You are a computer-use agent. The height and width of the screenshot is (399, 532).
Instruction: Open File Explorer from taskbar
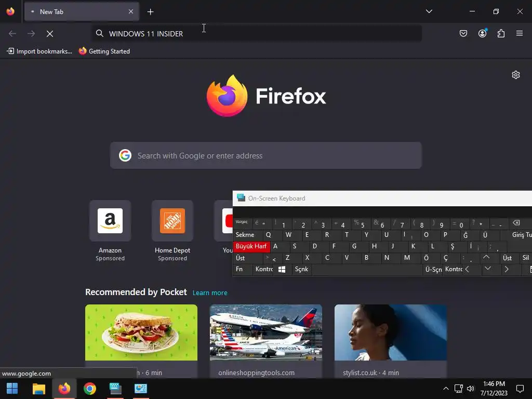(x=38, y=389)
